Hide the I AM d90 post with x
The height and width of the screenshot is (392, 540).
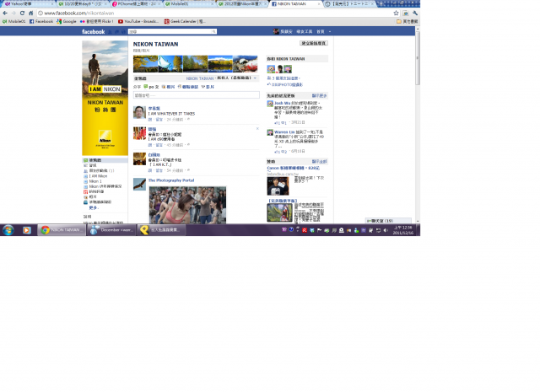point(257,129)
